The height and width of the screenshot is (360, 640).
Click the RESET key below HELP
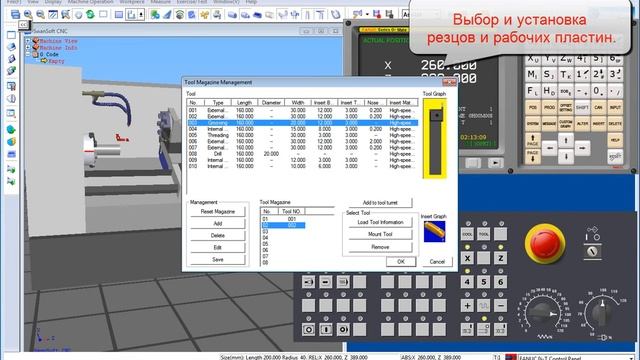click(x=615, y=157)
